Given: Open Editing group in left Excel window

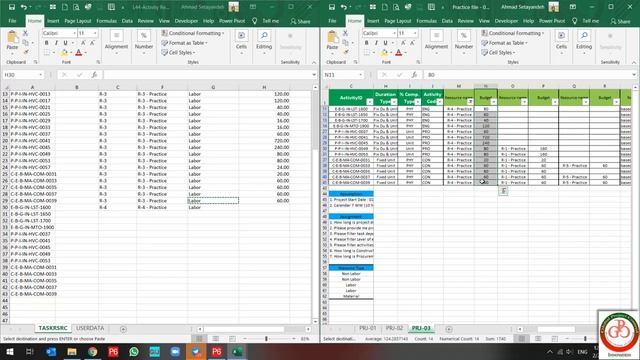Looking at the screenshot, I should 264,41.
